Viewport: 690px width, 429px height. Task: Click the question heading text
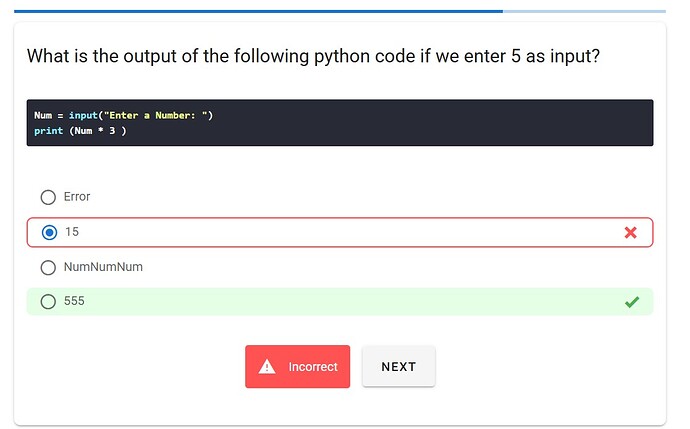click(x=313, y=56)
